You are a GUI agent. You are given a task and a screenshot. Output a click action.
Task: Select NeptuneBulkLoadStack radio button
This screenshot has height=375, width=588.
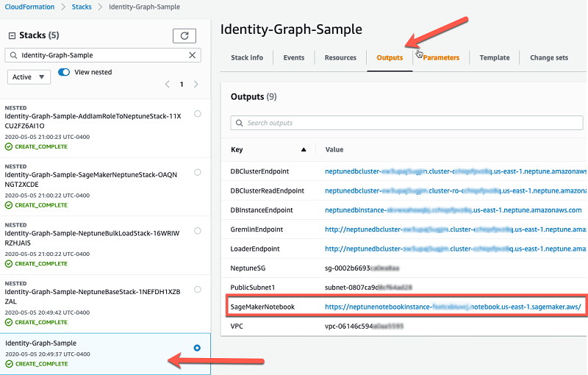tap(198, 231)
